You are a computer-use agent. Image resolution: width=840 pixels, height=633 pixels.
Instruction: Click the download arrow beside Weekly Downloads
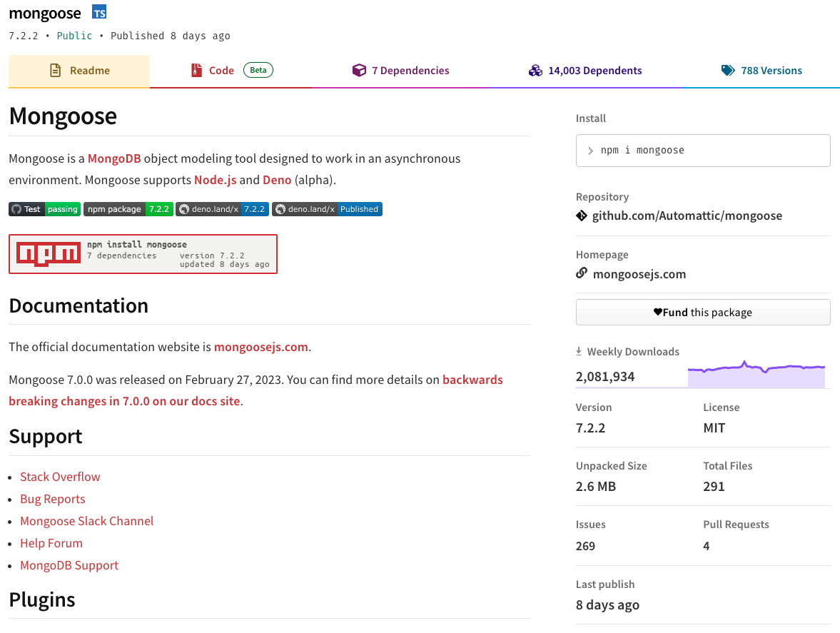[x=578, y=351]
